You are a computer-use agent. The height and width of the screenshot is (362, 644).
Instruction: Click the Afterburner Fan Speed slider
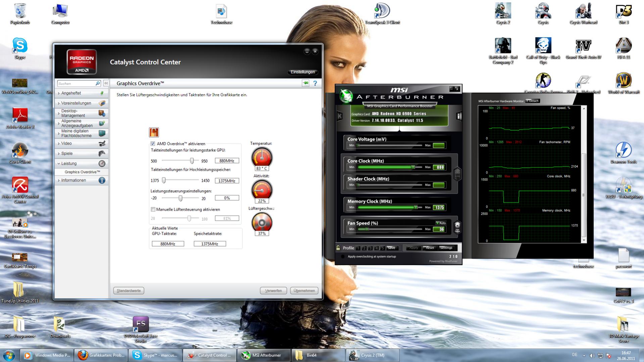pyautogui.click(x=389, y=229)
